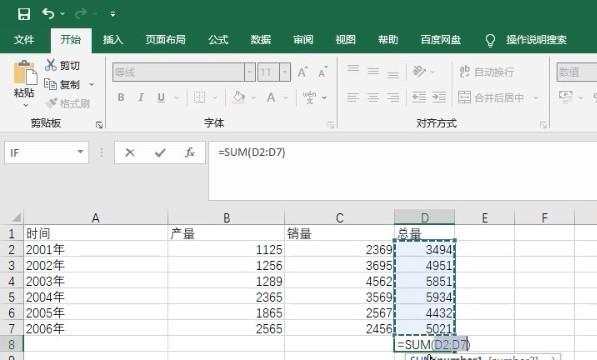Cancel the formula entry with X
The image size is (597, 360).
tap(130, 153)
